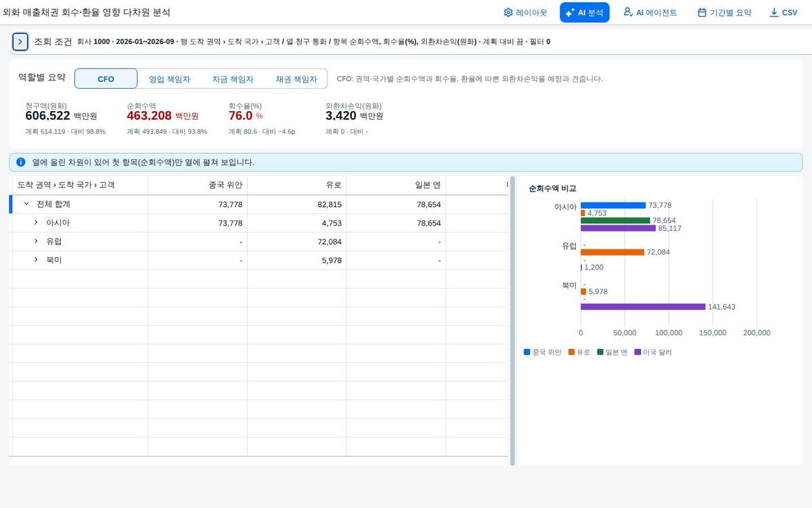
Task: Switch to the 자금 책임자 tab
Action: pyautogui.click(x=232, y=79)
